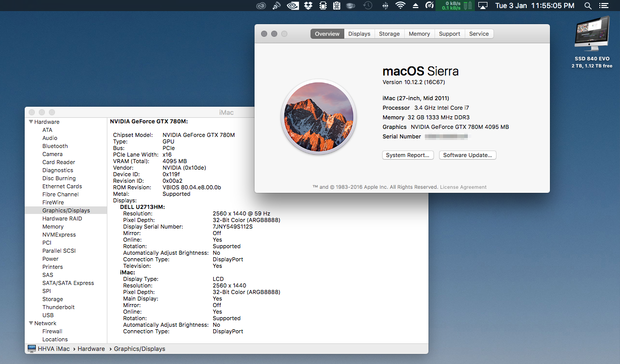Viewport: 620px width, 364px height.
Task: Select Fibre Channel in the sidebar
Action: (x=60, y=194)
